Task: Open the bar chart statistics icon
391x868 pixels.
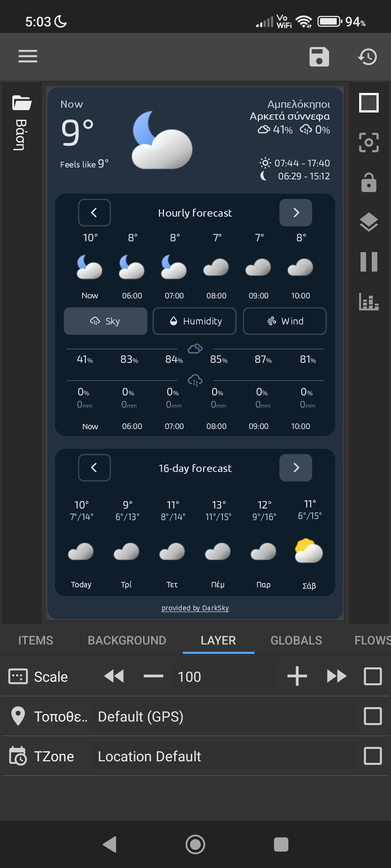Action: click(369, 302)
